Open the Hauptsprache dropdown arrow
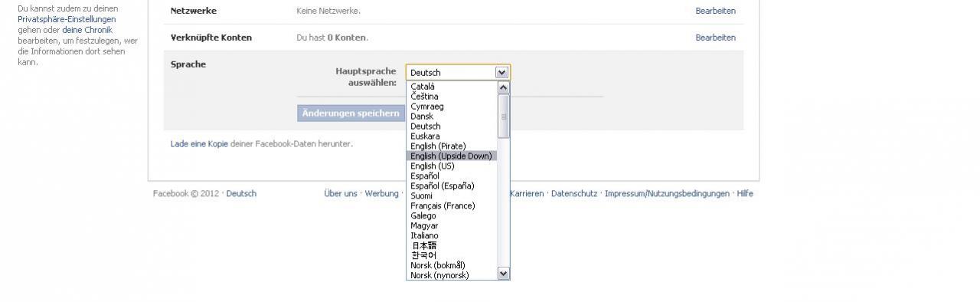Viewport: 980px width, 302px height. pos(501,72)
